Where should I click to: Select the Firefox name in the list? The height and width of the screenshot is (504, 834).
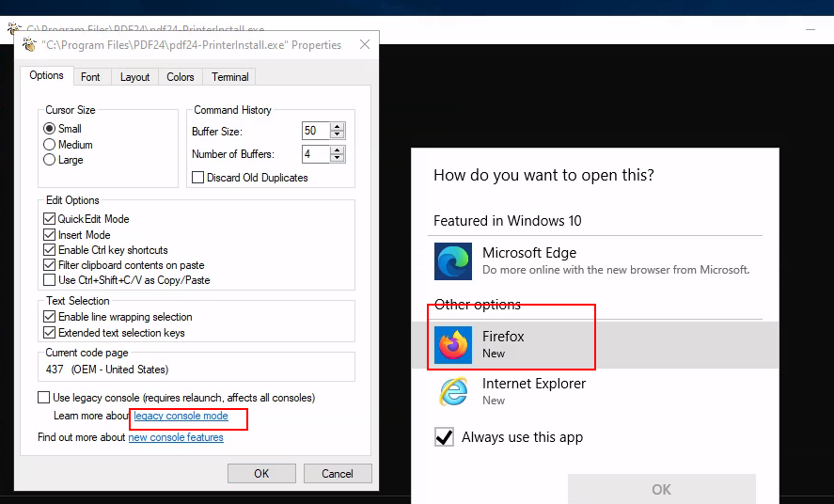503,337
